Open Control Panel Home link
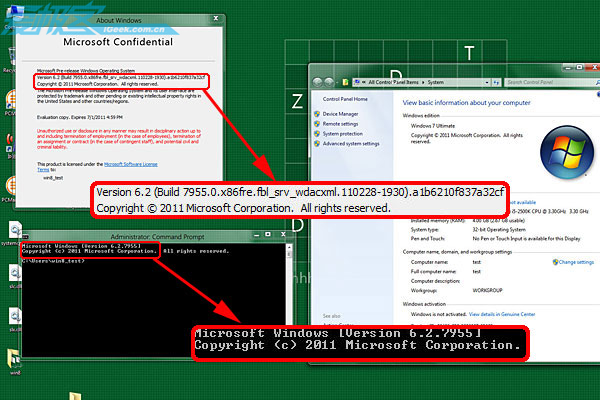600x400 pixels. click(x=345, y=99)
